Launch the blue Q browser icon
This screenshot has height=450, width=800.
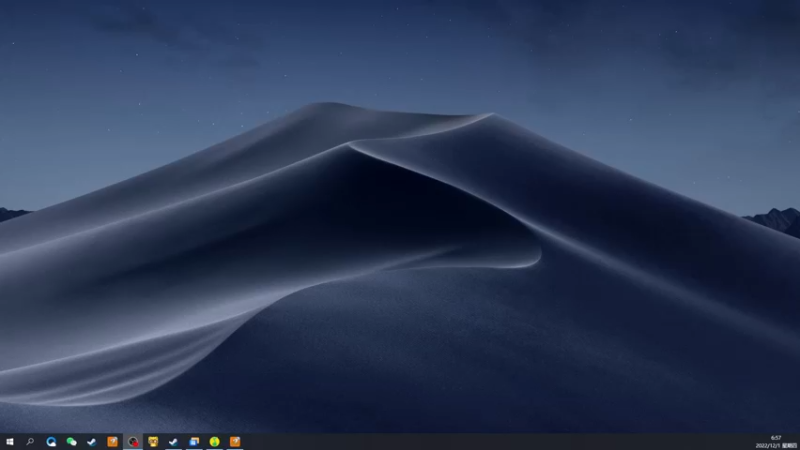(51, 442)
